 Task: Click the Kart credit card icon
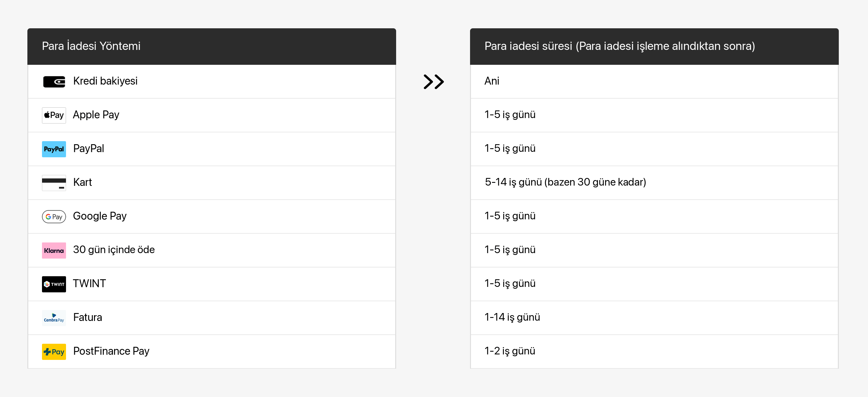point(54,183)
